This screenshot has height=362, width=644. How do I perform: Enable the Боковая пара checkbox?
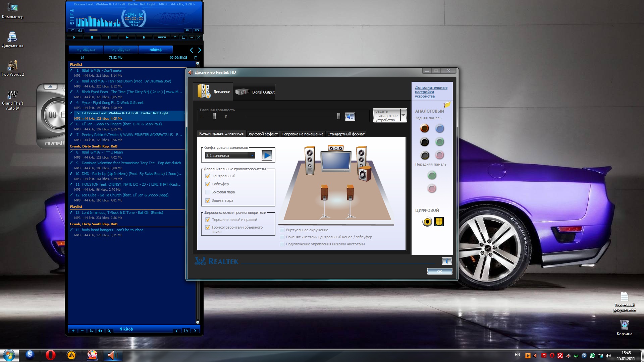[208, 192]
